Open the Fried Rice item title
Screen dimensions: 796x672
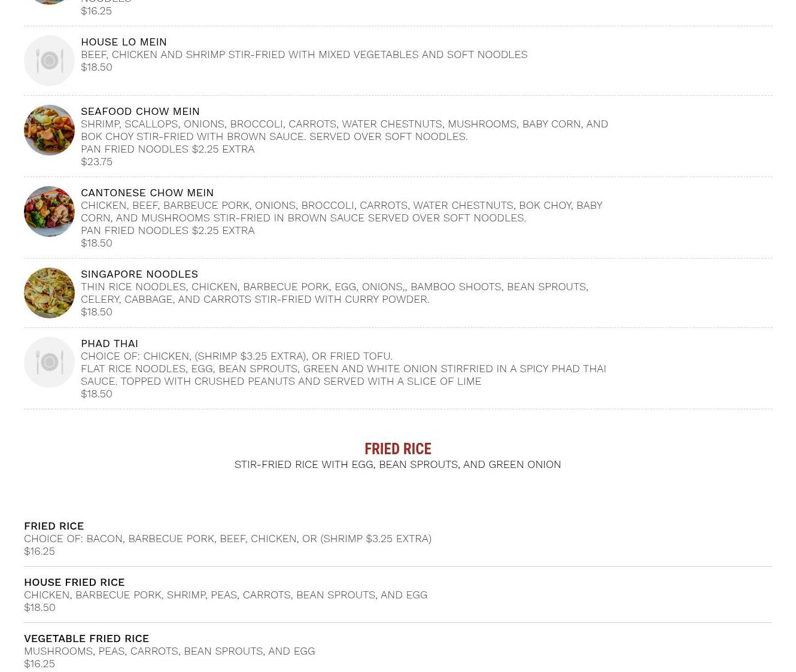[x=54, y=526]
